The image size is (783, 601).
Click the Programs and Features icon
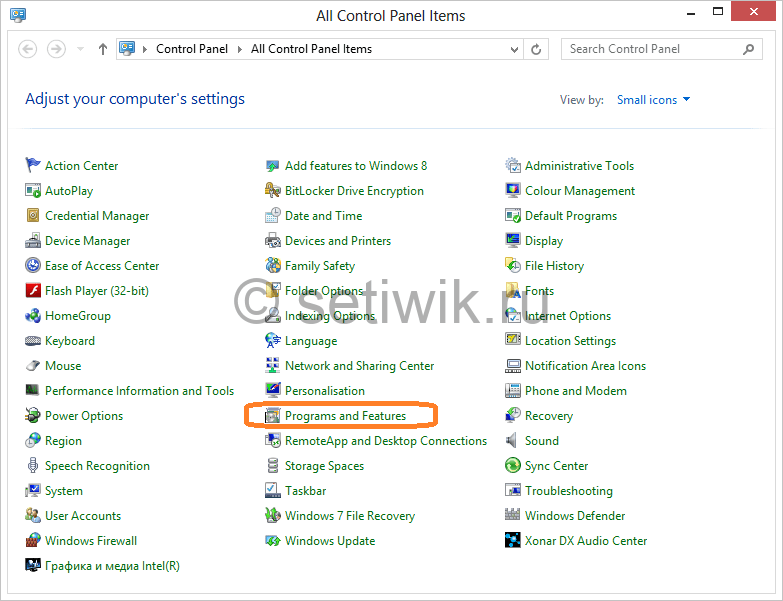[x=273, y=415]
